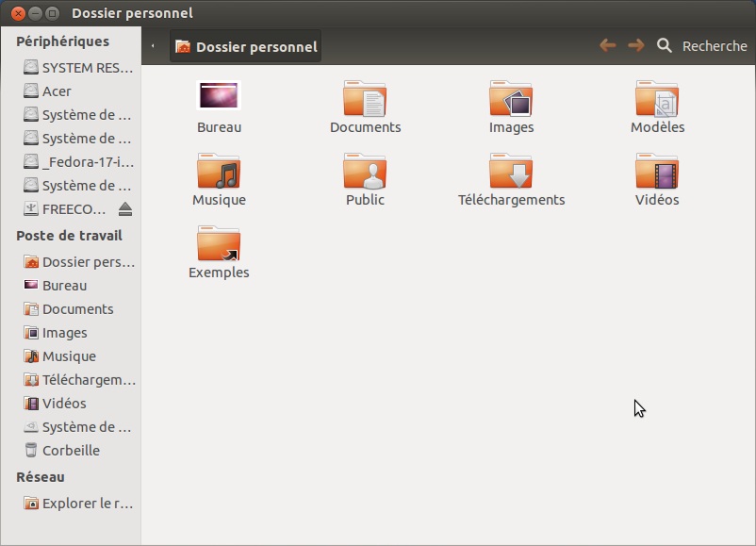This screenshot has height=546, width=756.
Task: Eject the FREECO… drive
Action: [x=125, y=208]
